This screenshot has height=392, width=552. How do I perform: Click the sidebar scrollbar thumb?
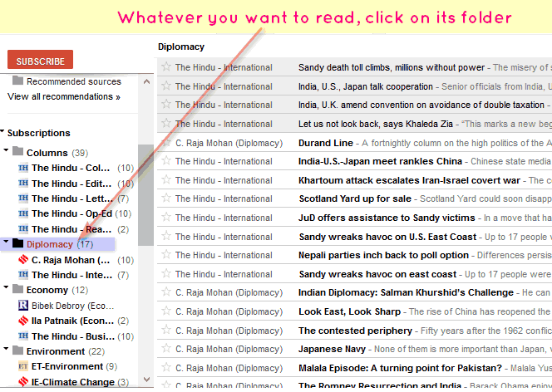point(145,195)
